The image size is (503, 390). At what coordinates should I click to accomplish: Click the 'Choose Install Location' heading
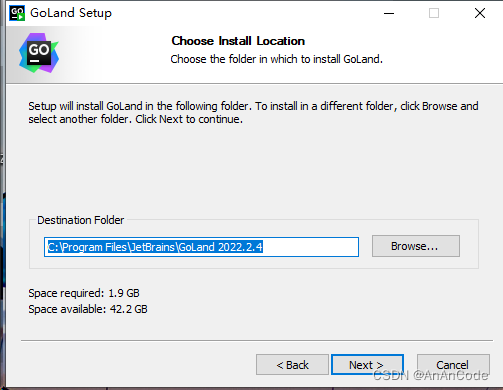tap(238, 41)
